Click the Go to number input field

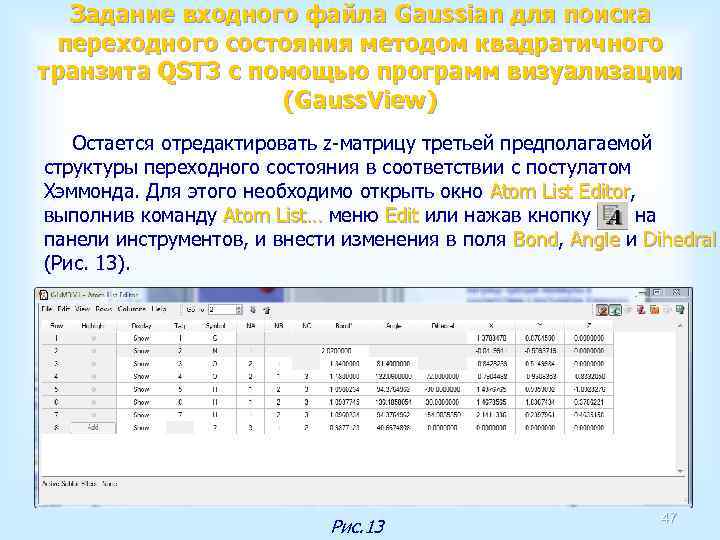[222, 310]
